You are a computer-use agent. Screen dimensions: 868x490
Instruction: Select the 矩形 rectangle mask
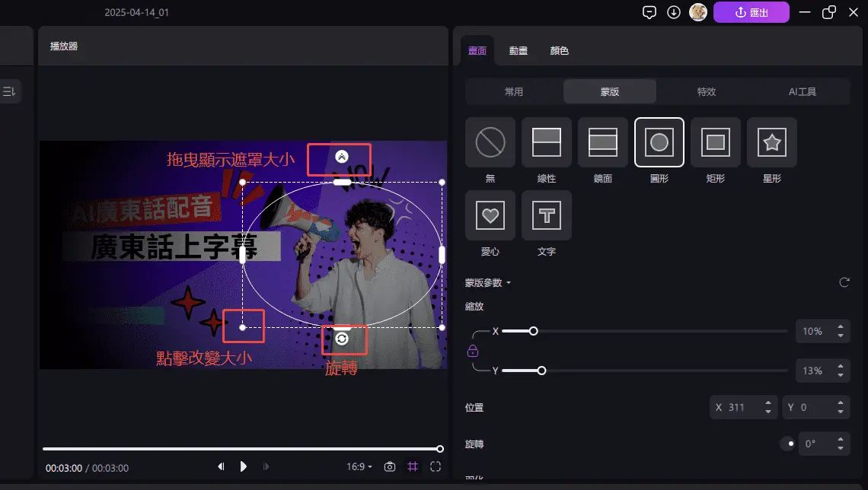click(x=715, y=142)
